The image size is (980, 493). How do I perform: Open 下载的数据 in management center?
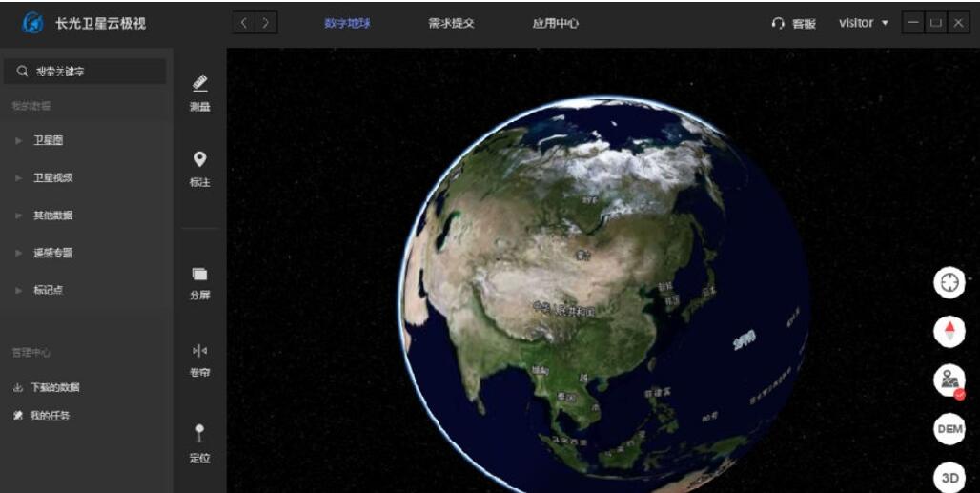pyautogui.click(x=54, y=387)
